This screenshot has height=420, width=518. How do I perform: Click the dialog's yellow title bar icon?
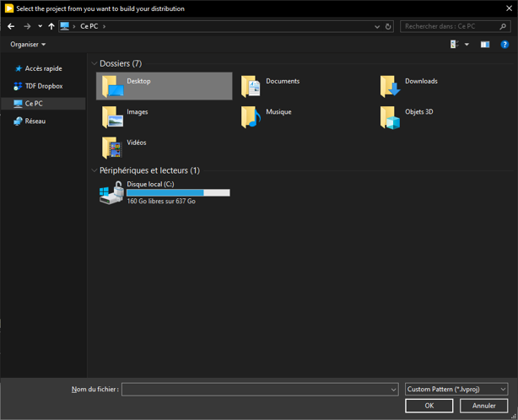click(x=9, y=8)
